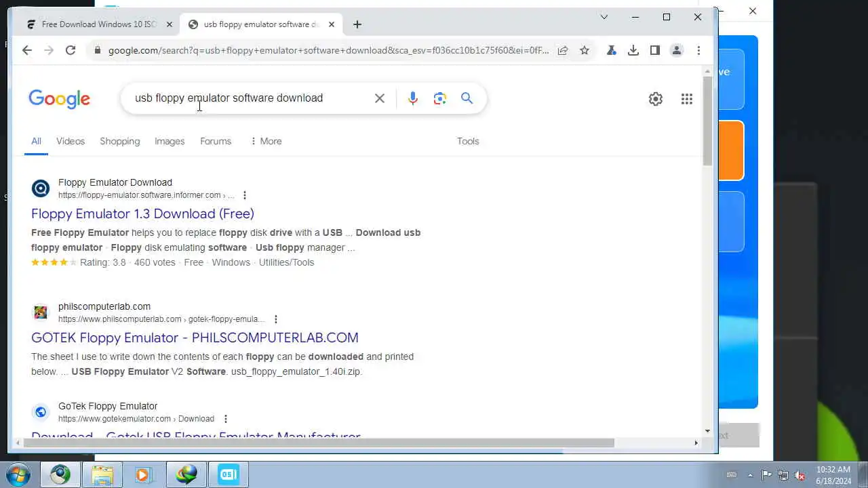Select the All results tab
Viewport: 868px width, 488px height.
click(36, 141)
